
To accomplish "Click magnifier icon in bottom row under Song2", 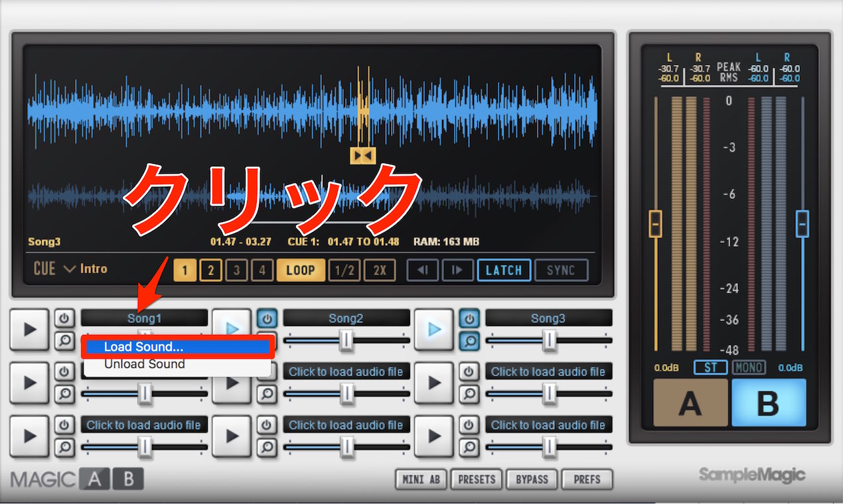I will tap(267, 448).
